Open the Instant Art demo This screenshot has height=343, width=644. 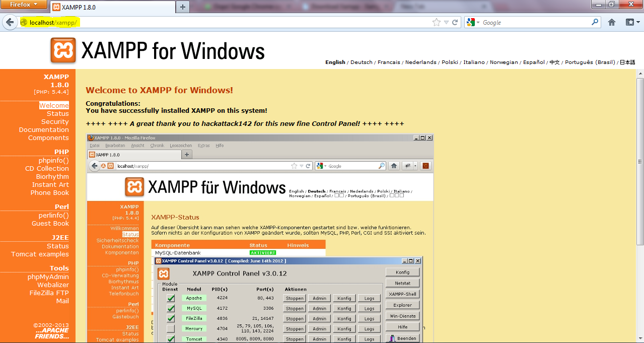pyautogui.click(x=50, y=185)
